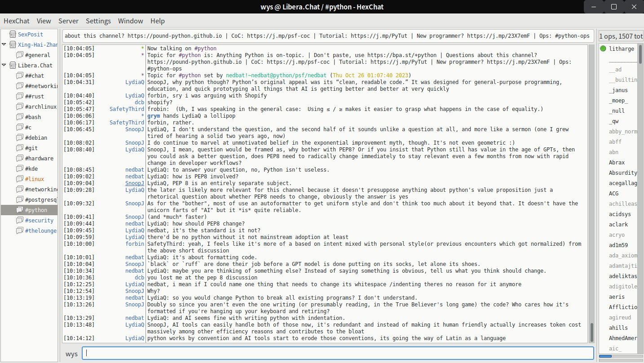Image resolution: width=644 pixels, height=363 pixels.
Task: Click the #rust channel chat icon
Action: point(20,96)
